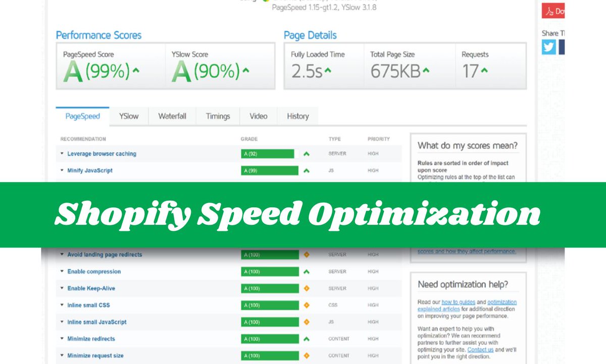Click the GRADE column header

[x=249, y=139]
